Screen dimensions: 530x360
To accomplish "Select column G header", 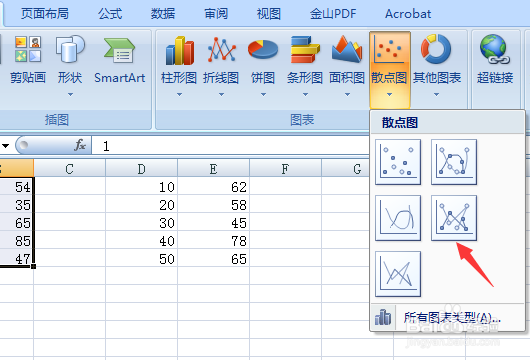I will pyautogui.click(x=346, y=168).
